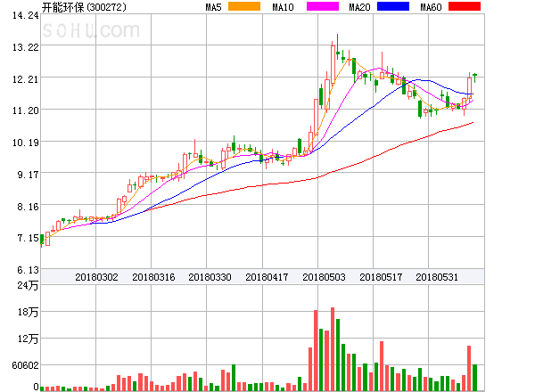Click the tallest red volume bar
Image resolution: width=535 pixels, height=392 pixels.
(x=333, y=349)
